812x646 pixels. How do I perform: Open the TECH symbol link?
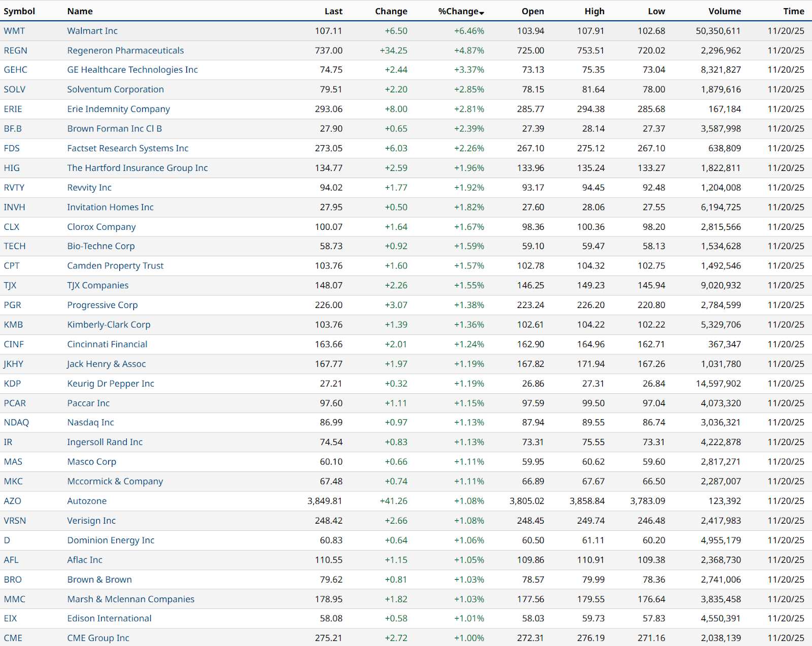15,247
